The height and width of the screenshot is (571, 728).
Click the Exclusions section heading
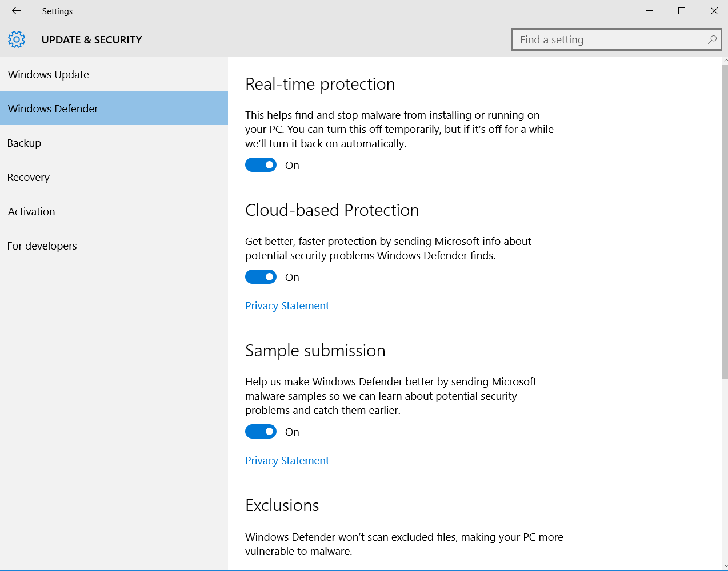pyautogui.click(x=282, y=505)
